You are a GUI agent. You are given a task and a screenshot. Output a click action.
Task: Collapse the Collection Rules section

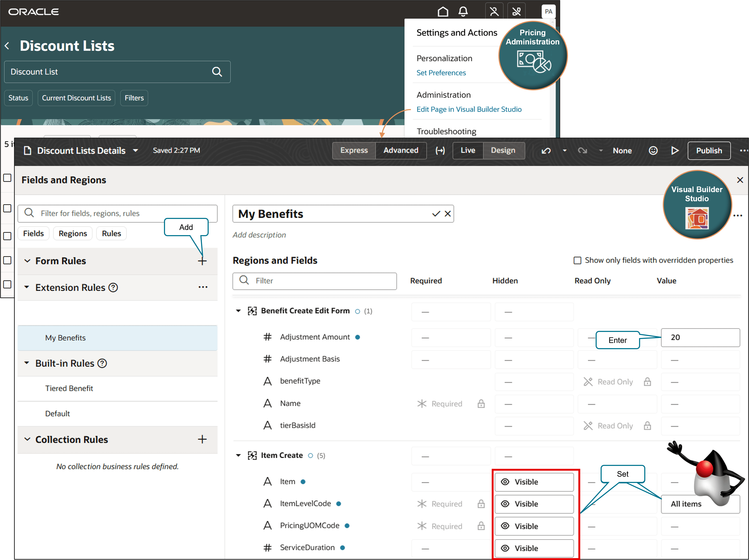coord(27,439)
